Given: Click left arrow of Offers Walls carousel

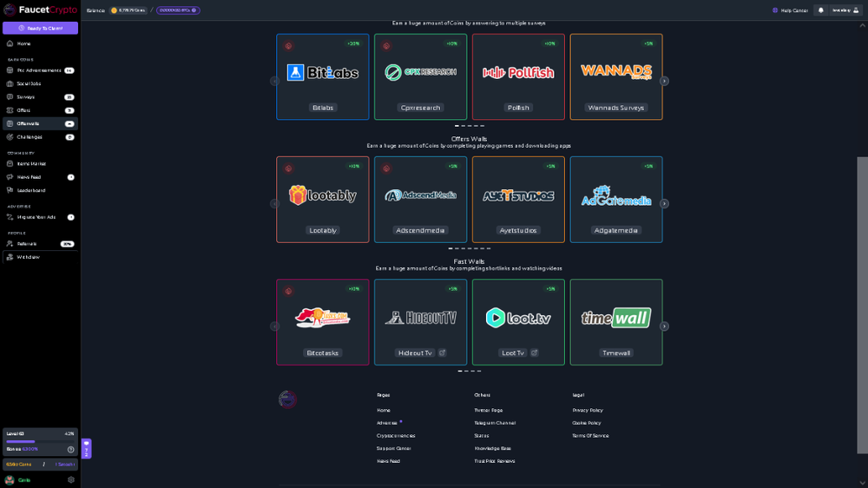Looking at the screenshot, I should (274, 204).
